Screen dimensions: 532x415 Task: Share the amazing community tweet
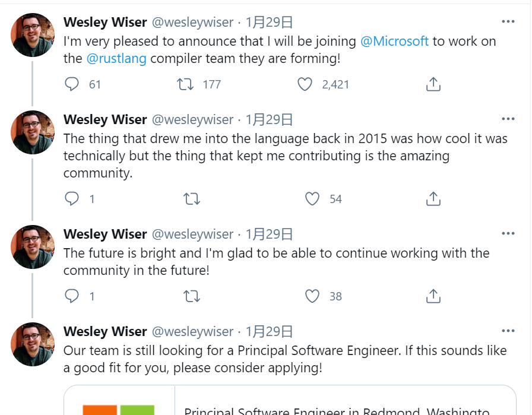tap(433, 198)
